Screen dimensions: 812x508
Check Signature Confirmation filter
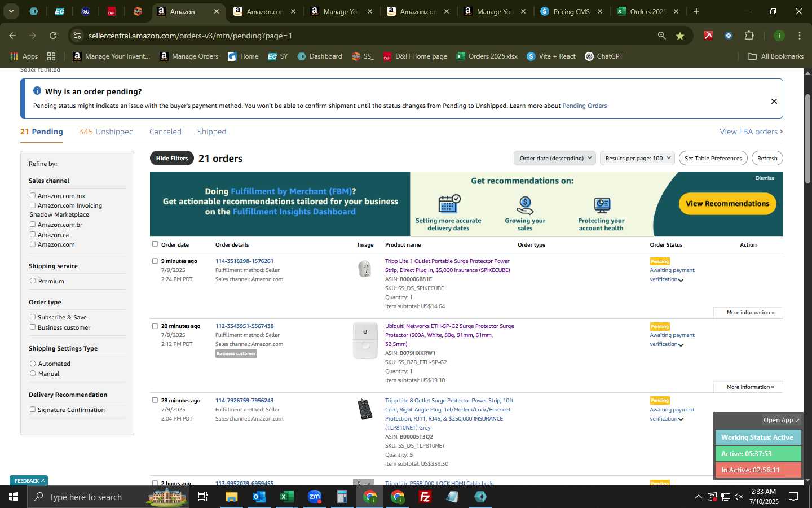33,410
